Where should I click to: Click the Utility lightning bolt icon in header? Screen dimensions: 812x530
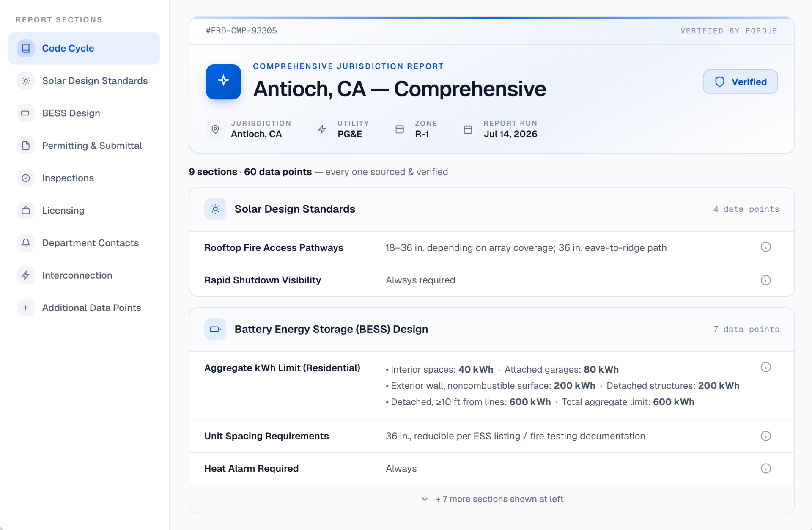click(322, 129)
